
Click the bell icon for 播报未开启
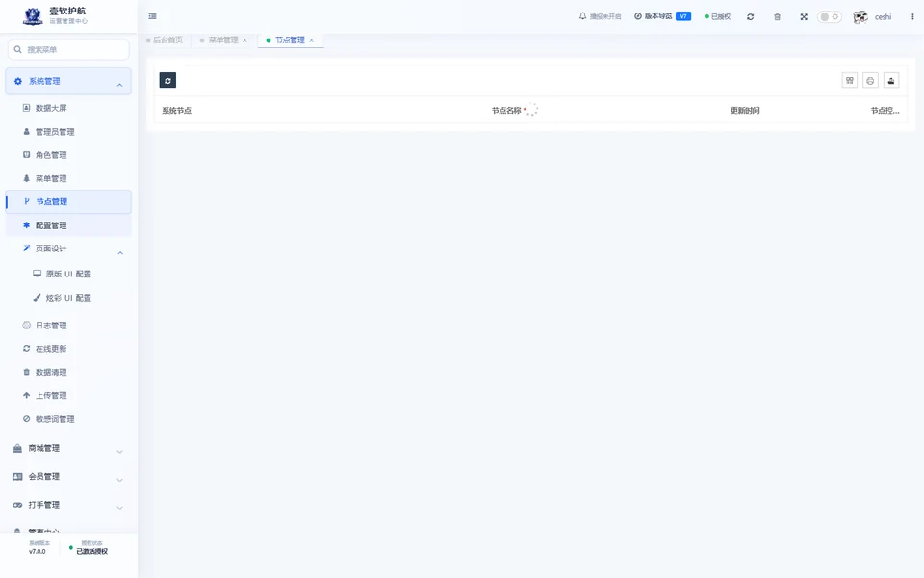click(x=583, y=16)
